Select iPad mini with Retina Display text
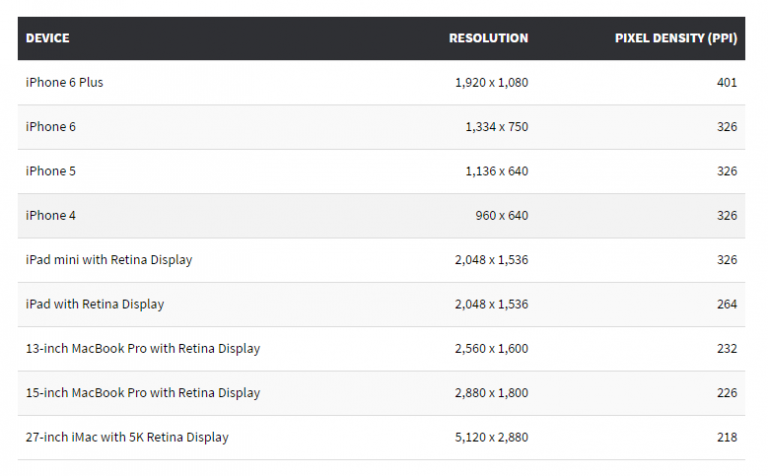 pyautogui.click(x=109, y=260)
